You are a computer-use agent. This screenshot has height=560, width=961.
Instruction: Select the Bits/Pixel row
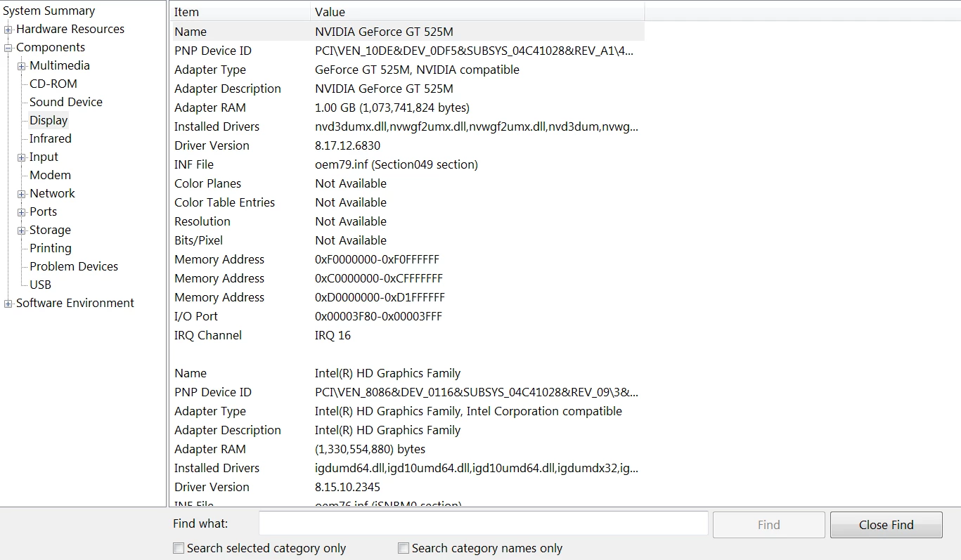tap(408, 240)
